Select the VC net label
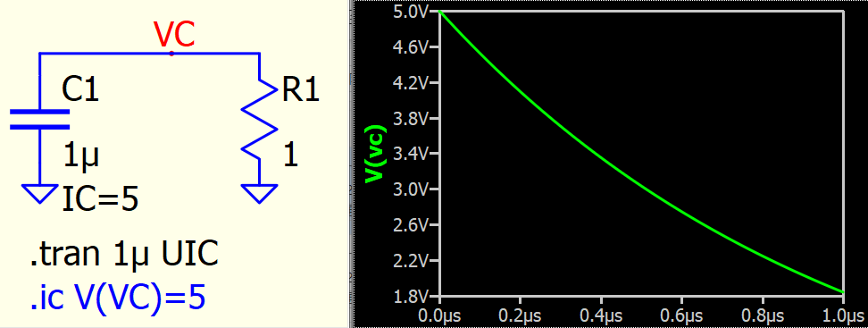This screenshot has height=328, width=868. coord(174,37)
